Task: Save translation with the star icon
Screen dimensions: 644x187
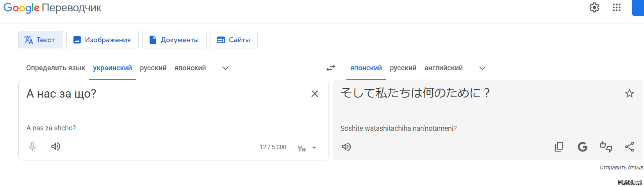Action: point(629,93)
